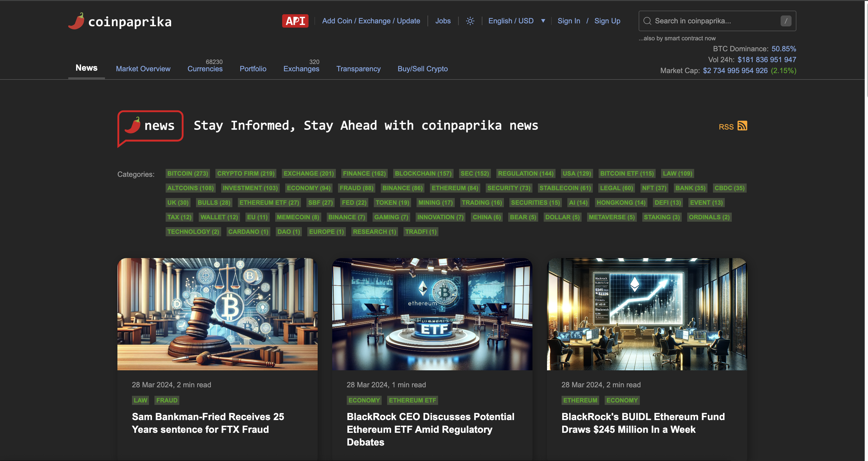868x461 pixels.
Task: Select BLOCKCHAIN (157) category tag
Action: point(423,173)
